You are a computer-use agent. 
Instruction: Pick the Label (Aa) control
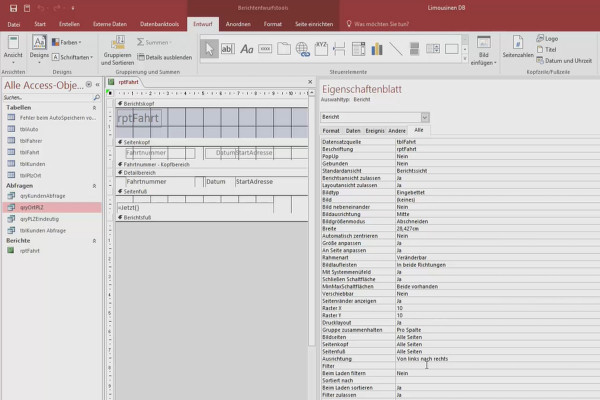[x=246, y=49]
